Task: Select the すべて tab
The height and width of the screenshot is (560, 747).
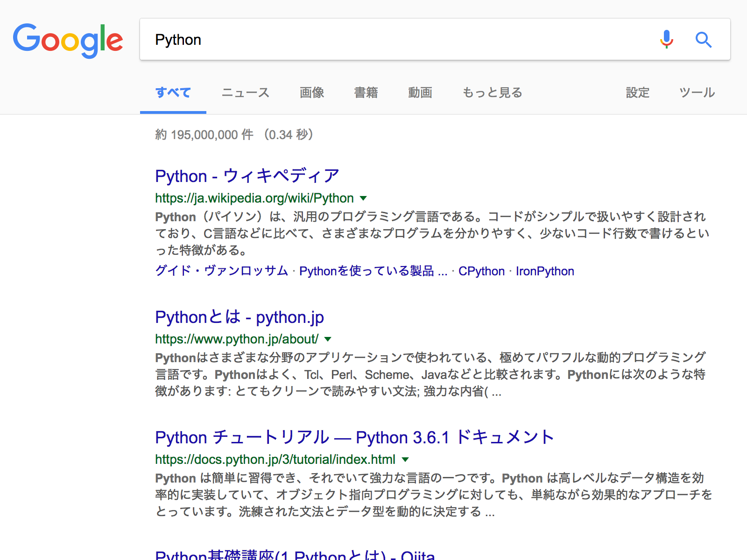Action: click(x=173, y=92)
